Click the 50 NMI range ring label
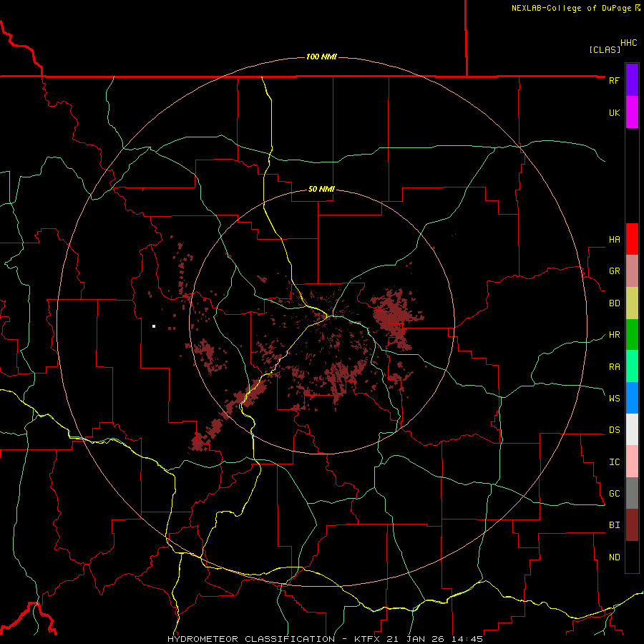Viewport: 644px width, 644px height. click(321, 190)
